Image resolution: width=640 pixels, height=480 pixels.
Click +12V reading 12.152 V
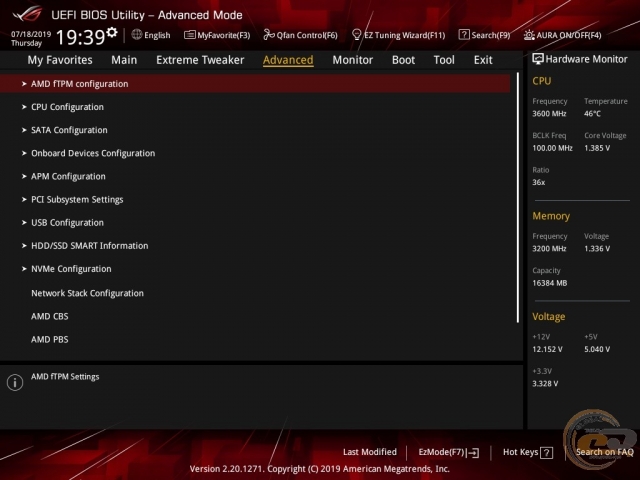pos(547,350)
